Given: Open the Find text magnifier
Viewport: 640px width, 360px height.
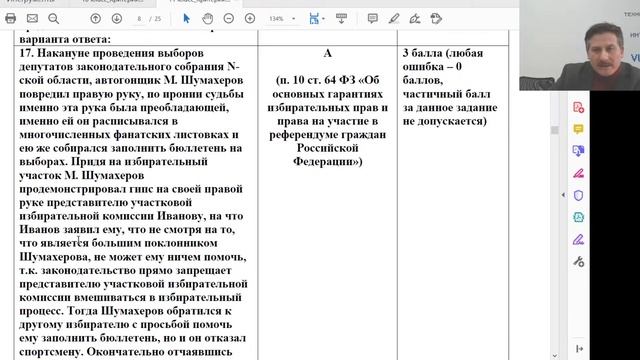Looking at the screenshot, I should point(53,18).
